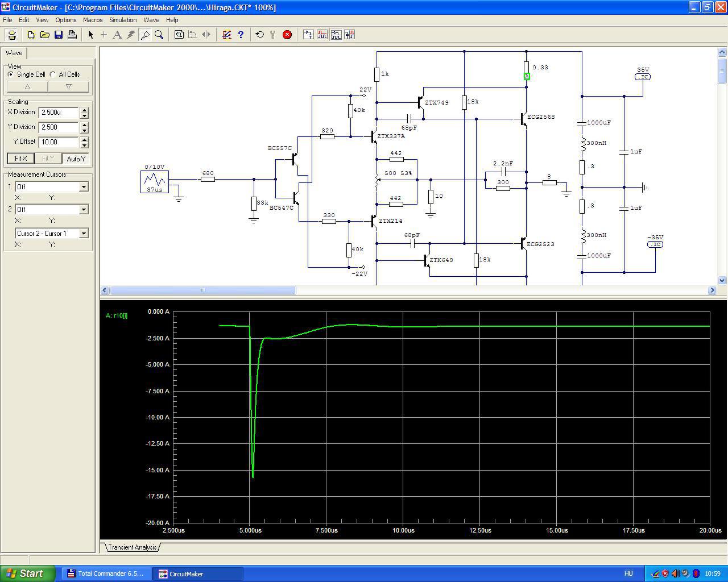
Task: Toggle the Auto Y scaling button
Action: pyautogui.click(x=76, y=159)
